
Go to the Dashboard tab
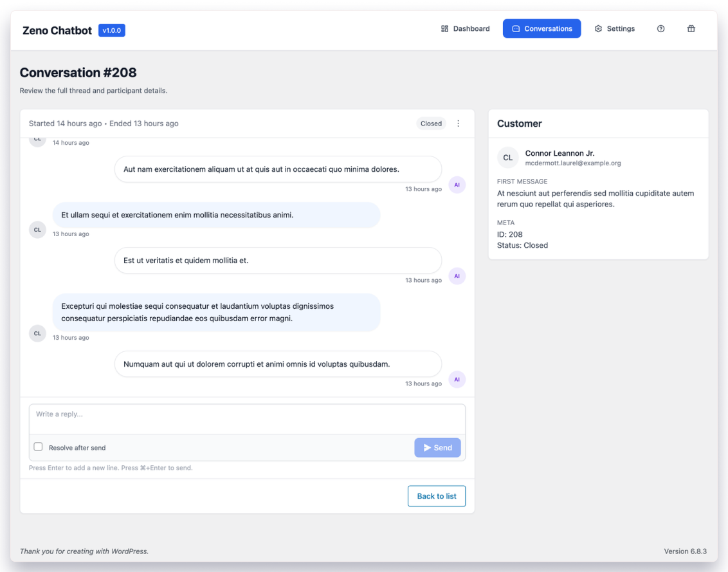pos(465,29)
